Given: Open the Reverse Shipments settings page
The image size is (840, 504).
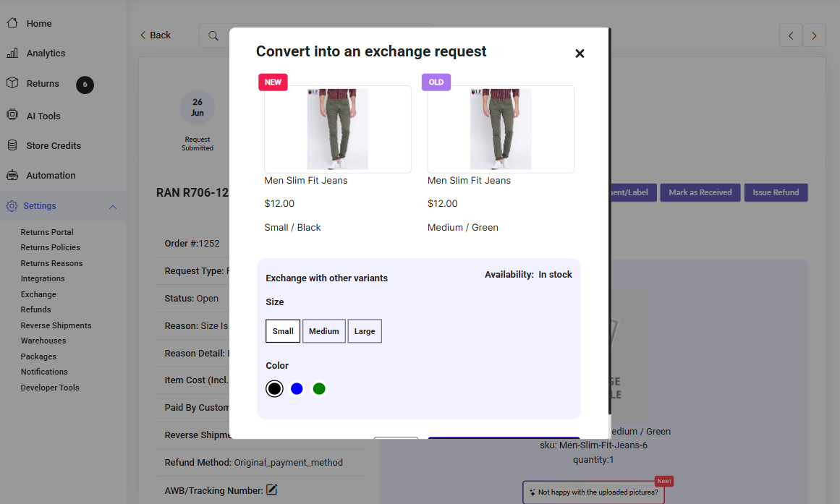Looking at the screenshot, I should 56,325.
